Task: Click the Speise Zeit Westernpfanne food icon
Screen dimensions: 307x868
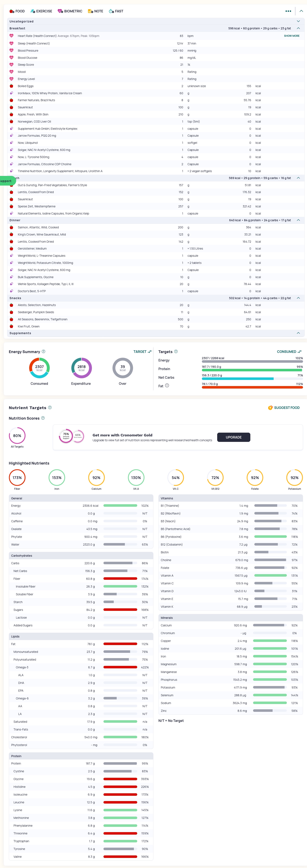Action: [x=12, y=206]
